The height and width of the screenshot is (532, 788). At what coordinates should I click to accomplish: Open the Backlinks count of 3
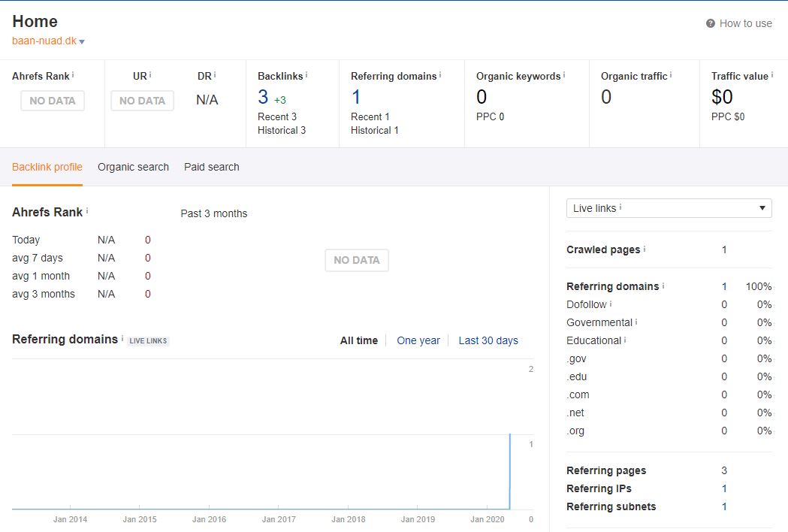coord(263,97)
